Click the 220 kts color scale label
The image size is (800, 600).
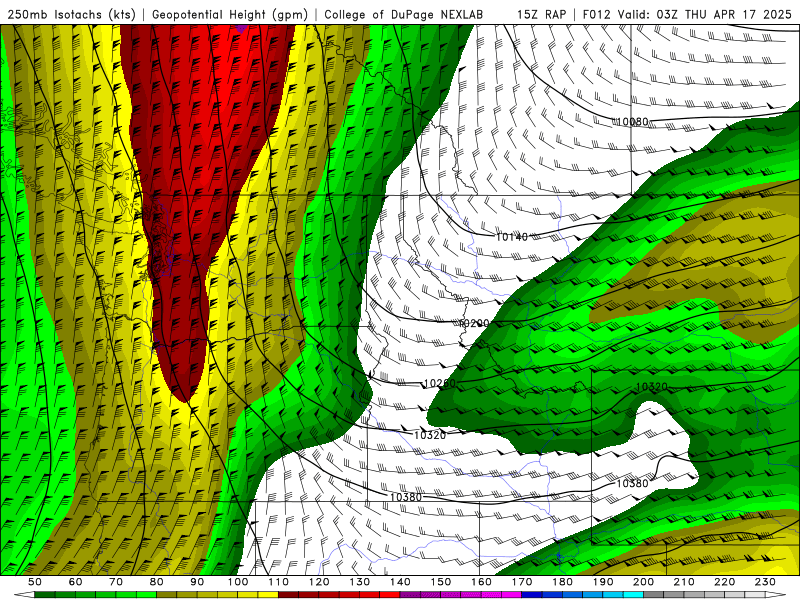pyautogui.click(x=724, y=582)
